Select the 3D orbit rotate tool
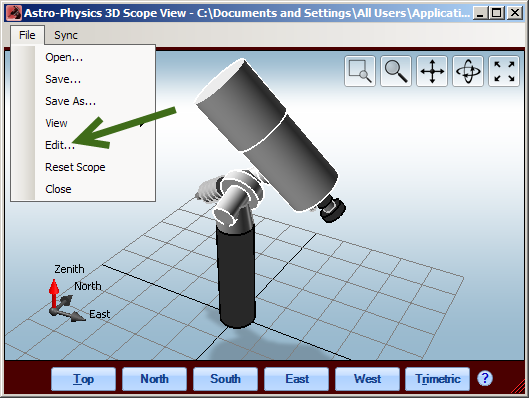 (468, 71)
